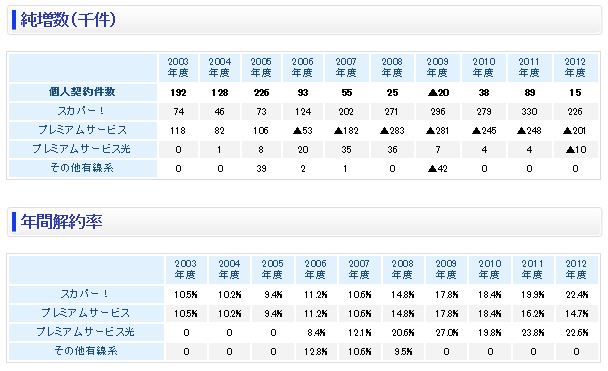Click the 年間解約率 section heading
The height and width of the screenshot is (371, 608).
[61, 222]
